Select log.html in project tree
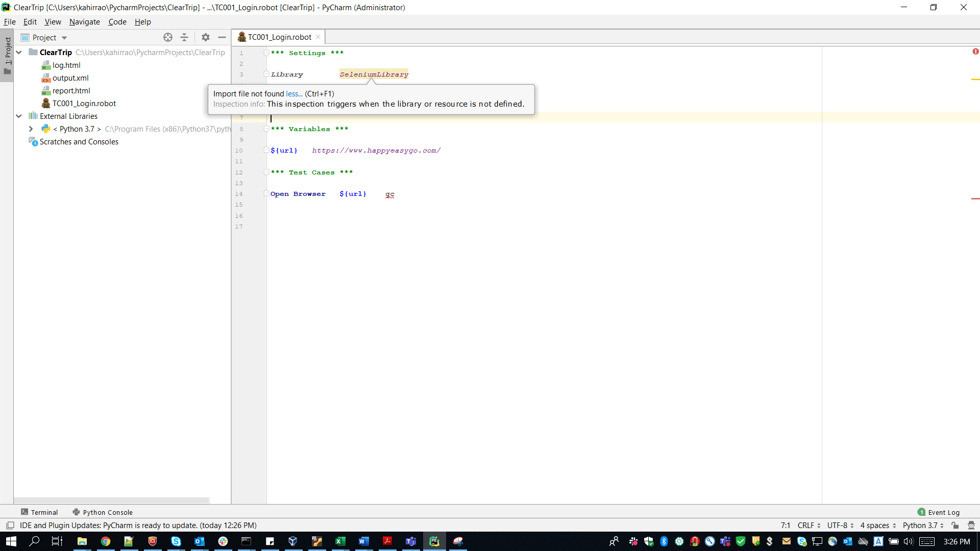This screenshot has width=980, height=551. coord(66,65)
